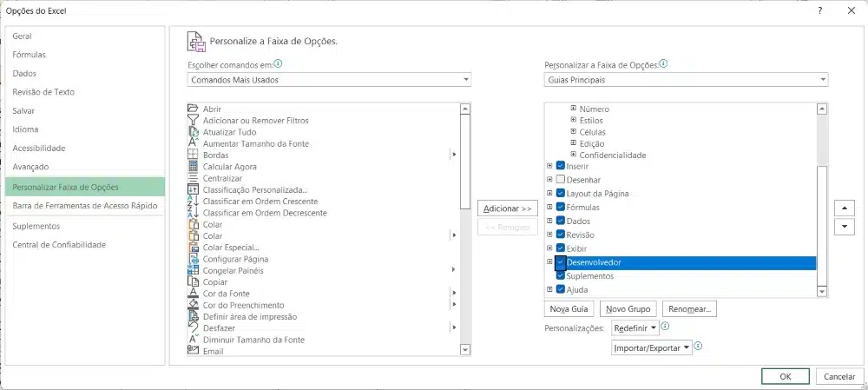Move selected tab down with arrow button
This screenshot has width=868, height=390.
click(845, 227)
